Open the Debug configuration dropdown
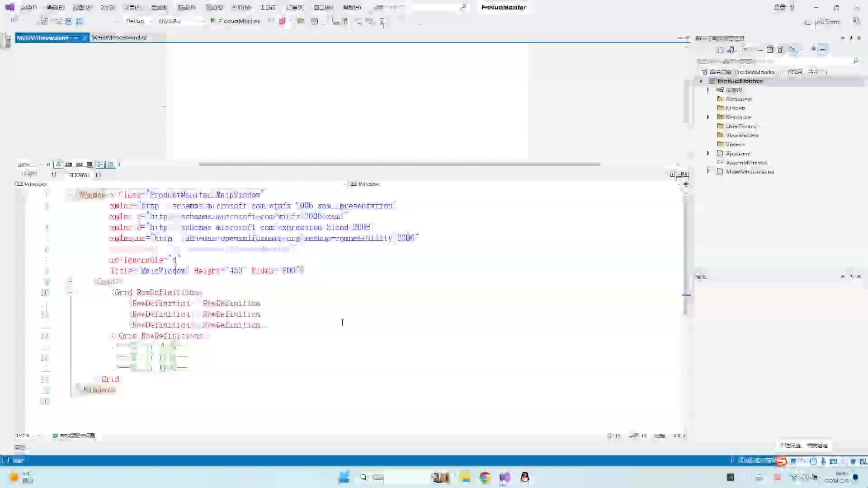The width and height of the screenshot is (868, 488). pyautogui.click(x=137, y=21)
